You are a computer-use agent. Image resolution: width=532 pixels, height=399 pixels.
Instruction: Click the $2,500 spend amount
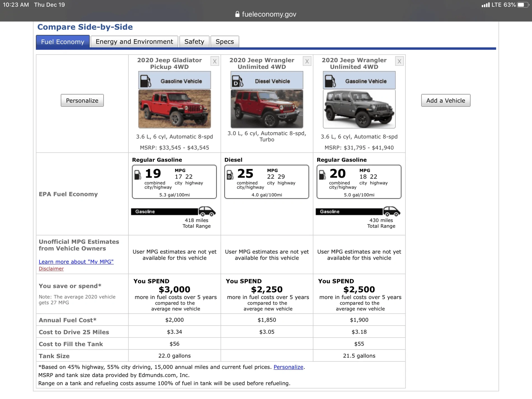click(359, 289)
